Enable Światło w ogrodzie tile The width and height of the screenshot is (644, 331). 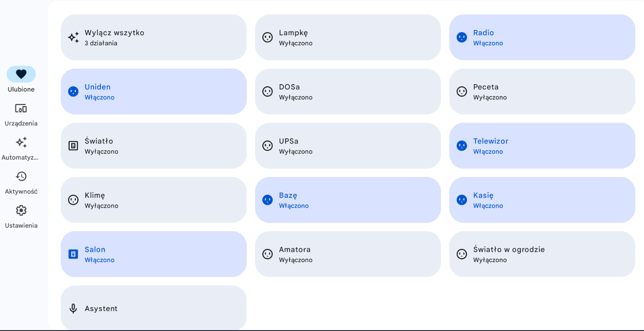[x=542, y=254]
